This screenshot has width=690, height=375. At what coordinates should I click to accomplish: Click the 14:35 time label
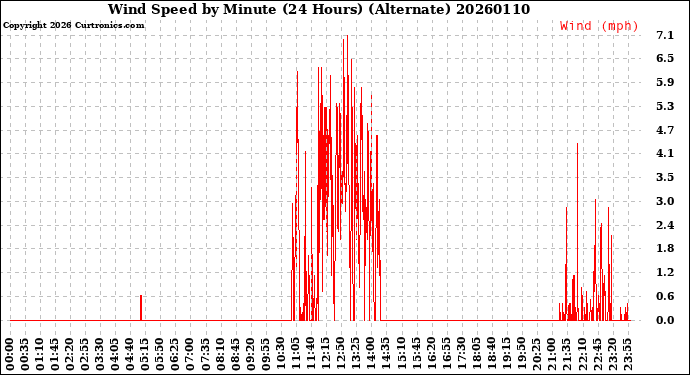pos(386,354)
